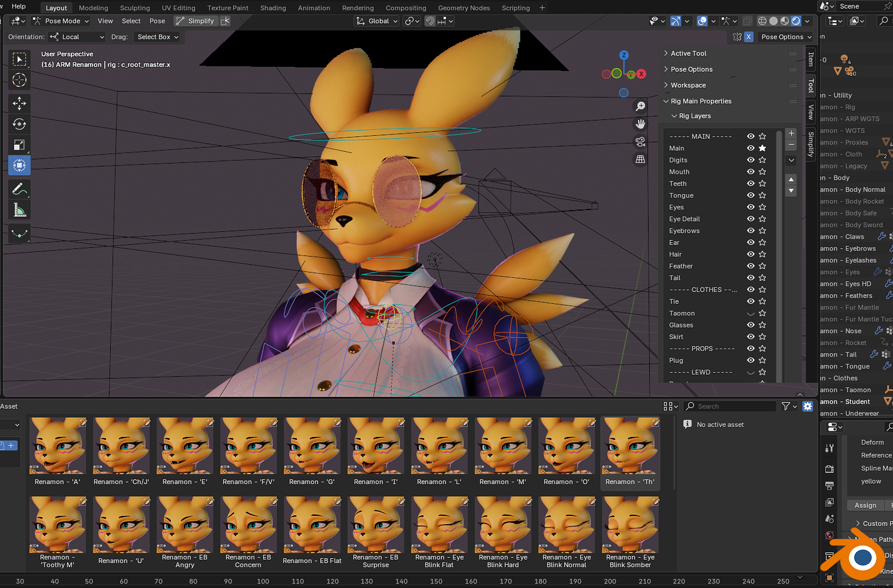Screen dimensions: 893x588
Task: Click the Simplify button
Action: (x=201, y=21)
